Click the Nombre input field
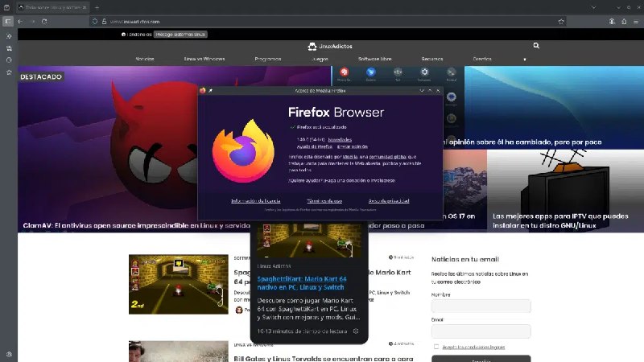 tap(481, 306)
